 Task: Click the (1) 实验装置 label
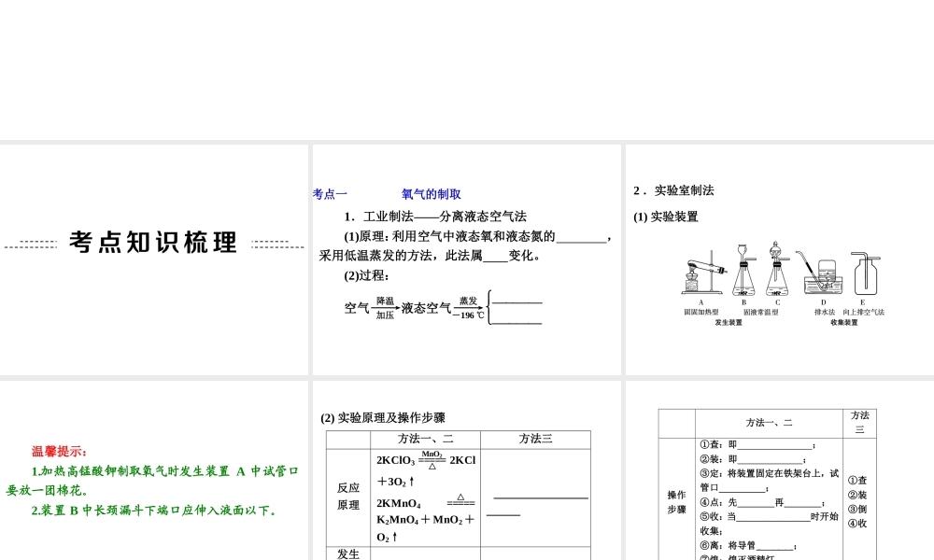point(666,217)
